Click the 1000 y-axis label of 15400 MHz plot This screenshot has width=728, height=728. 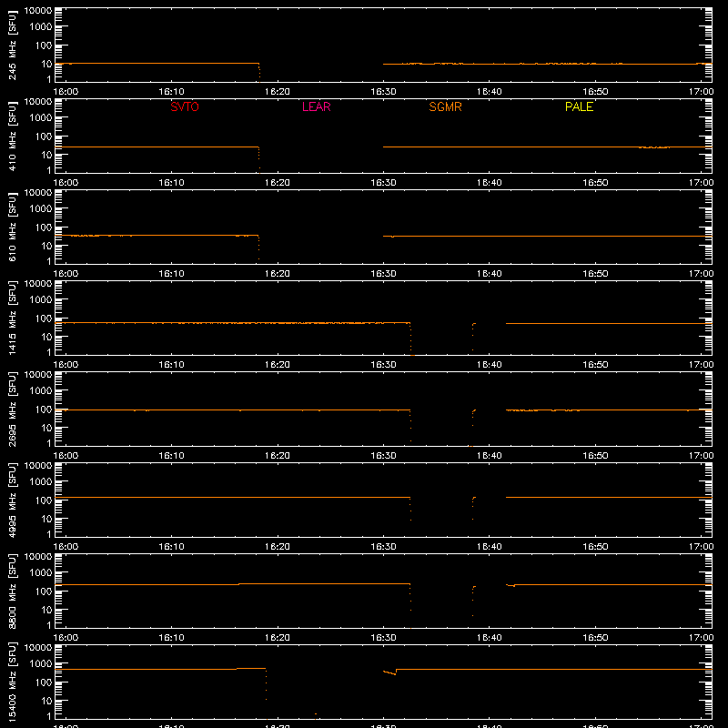tap(41, 663)
